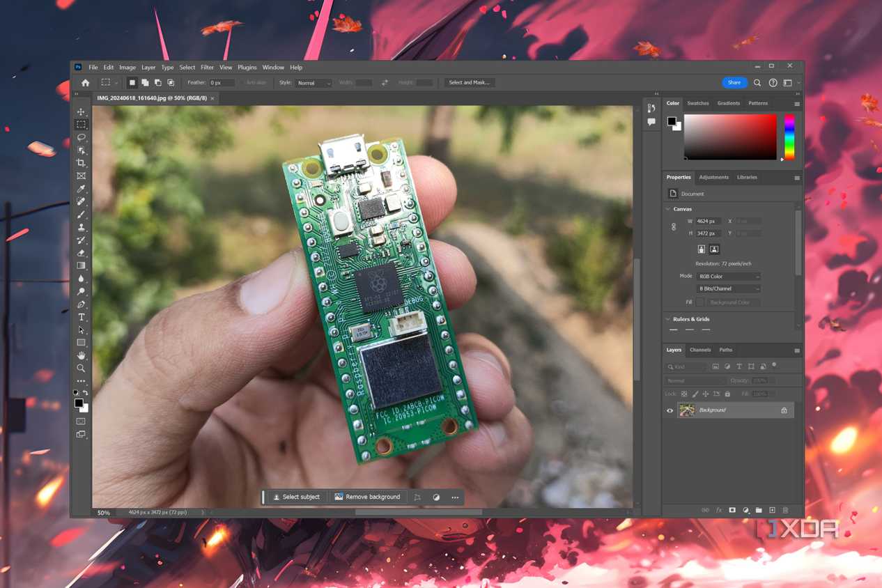
Task: Select the Lasso tool
Action: click(81, 137)
